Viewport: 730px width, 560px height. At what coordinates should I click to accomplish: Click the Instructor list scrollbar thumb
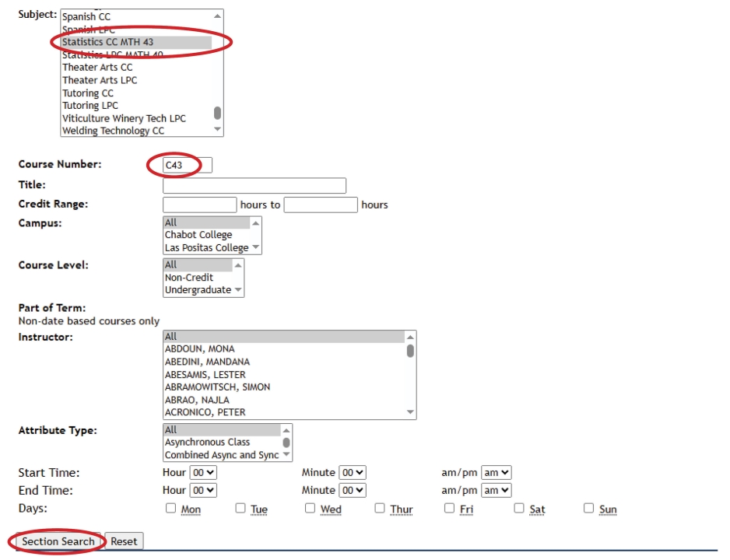410,351
